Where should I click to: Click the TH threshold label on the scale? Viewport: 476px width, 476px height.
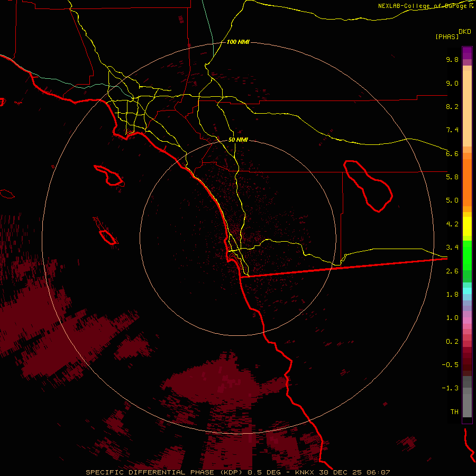click(454, 412)
